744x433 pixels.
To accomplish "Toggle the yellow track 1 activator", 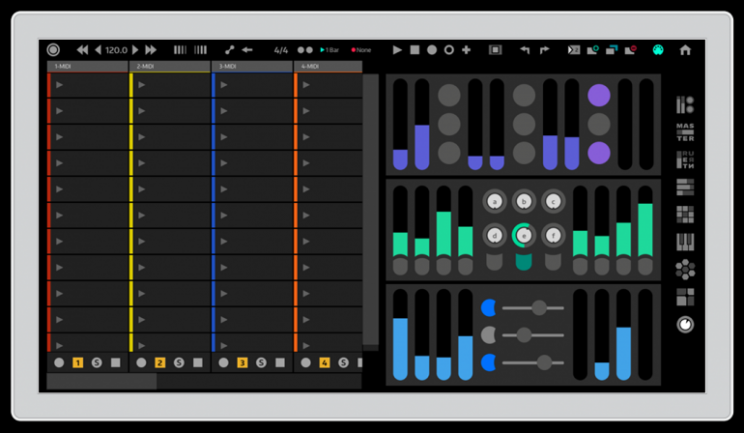I will click(x=78, y=363).
